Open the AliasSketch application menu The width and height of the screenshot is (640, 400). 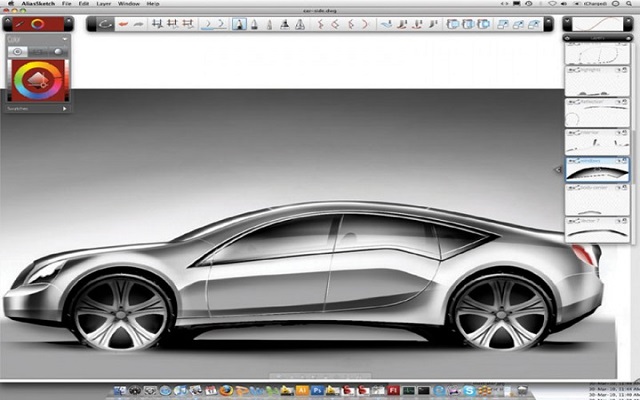coord(38,4)
